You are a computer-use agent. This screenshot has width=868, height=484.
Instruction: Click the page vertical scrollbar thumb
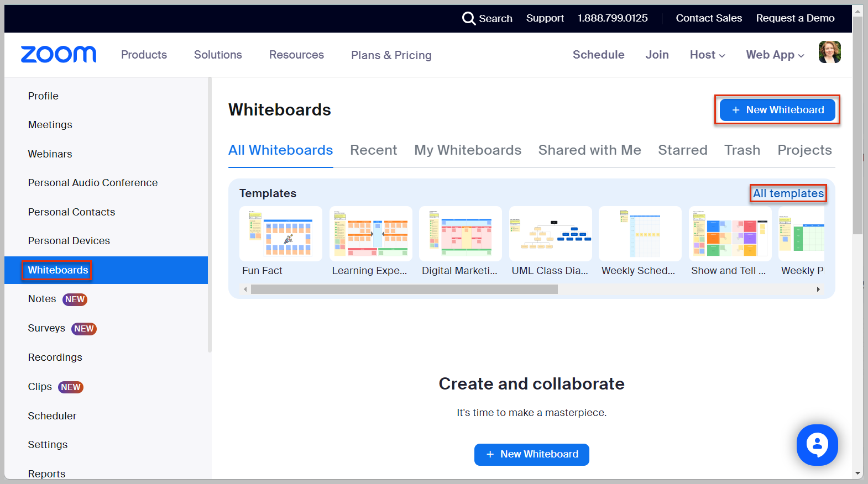(x=857, y=125)
